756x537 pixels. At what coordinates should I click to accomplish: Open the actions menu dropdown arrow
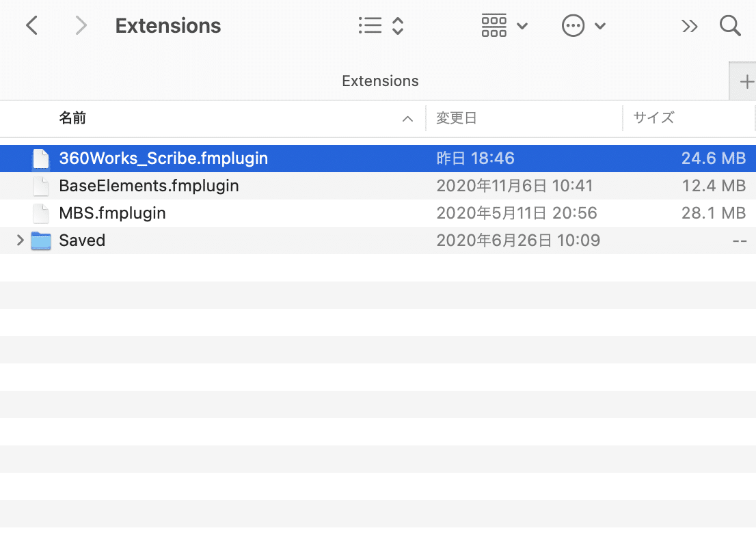[600, 25]
